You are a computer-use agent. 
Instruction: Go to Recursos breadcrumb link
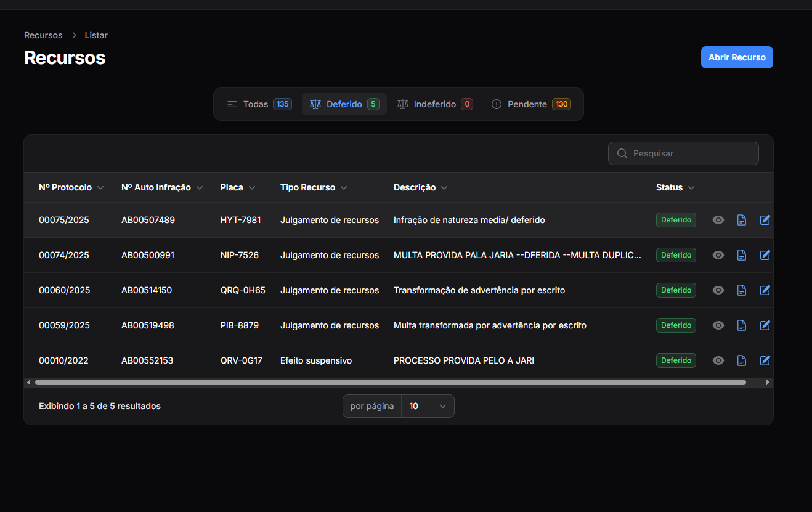pyautogui.click(x=43, y=35)
